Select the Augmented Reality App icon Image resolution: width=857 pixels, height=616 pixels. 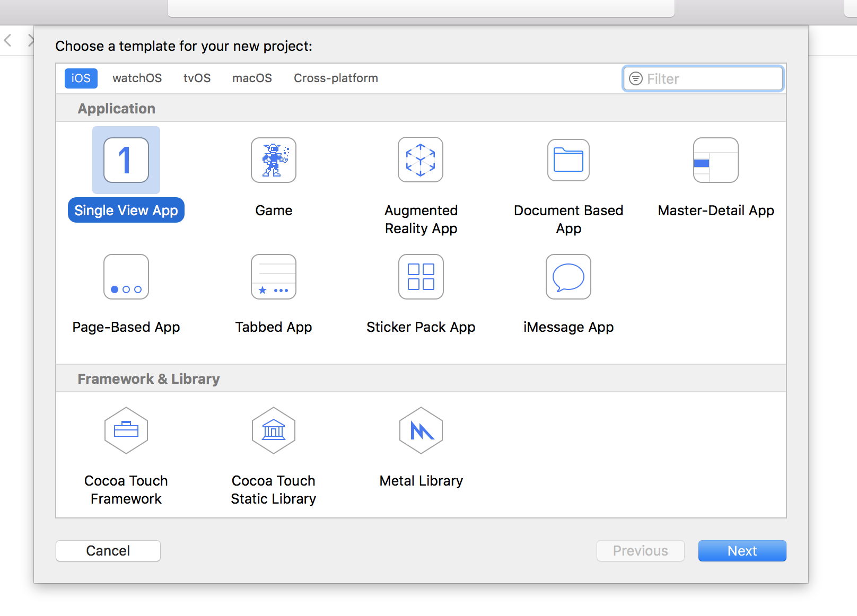coord(421,160)
